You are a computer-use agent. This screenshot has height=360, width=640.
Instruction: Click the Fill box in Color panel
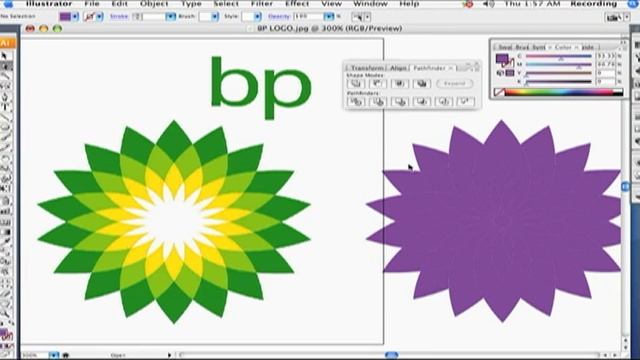(x=502, y=59)
